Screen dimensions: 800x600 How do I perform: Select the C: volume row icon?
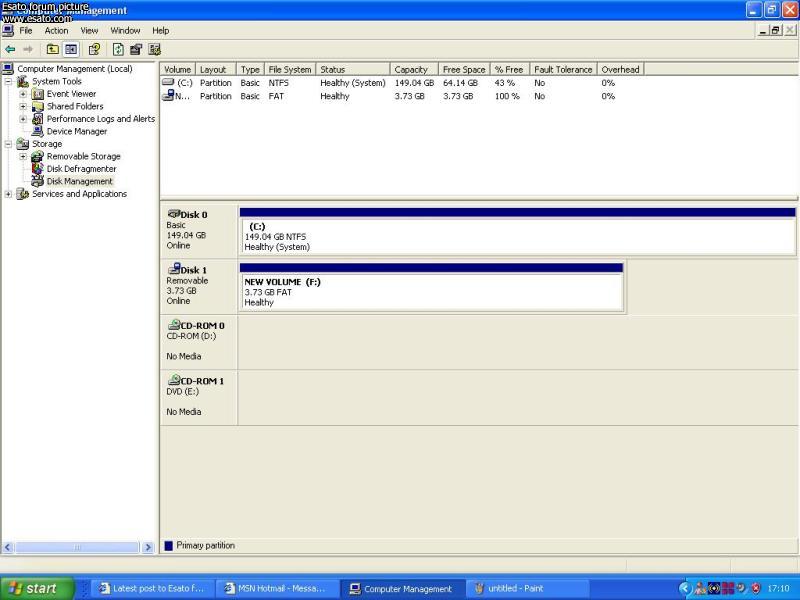(168, 83)
